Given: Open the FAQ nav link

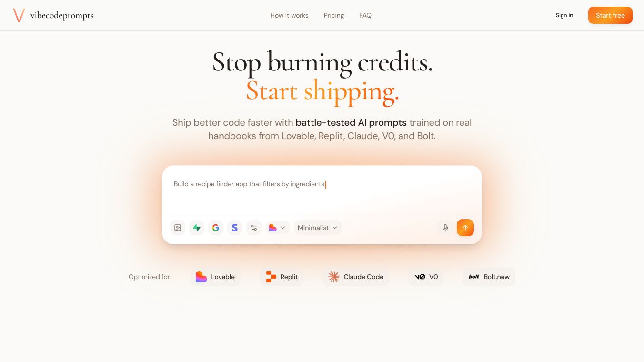Looking at the screenshot, I should click(365, 15).
